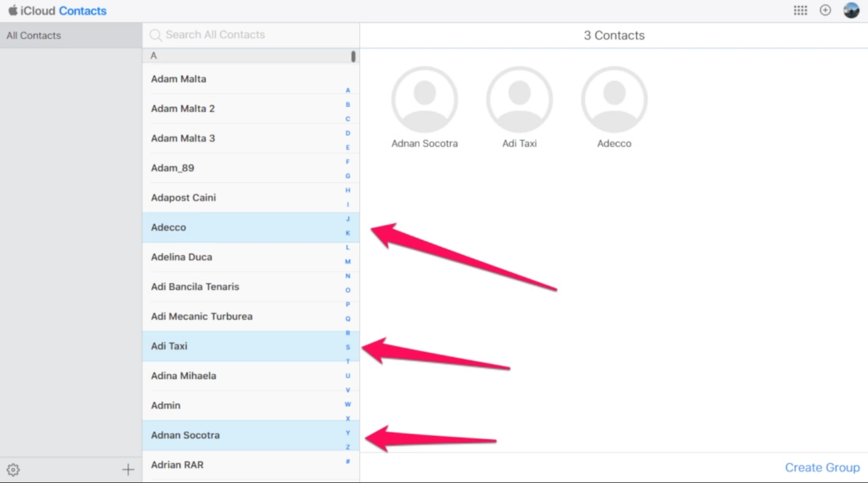
Task: Click the Adnan Socotra avatar icon
Action: (424, 100)
